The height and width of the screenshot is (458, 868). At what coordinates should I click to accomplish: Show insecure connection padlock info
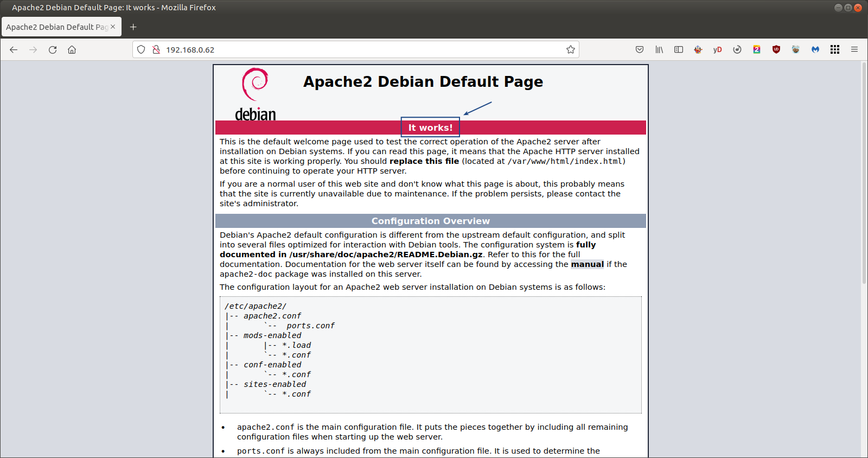coord(156,49)
